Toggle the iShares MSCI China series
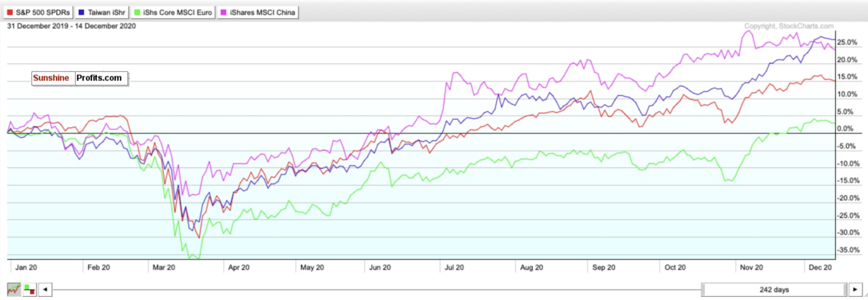The image size is (868, 300). tap(258, 12)
